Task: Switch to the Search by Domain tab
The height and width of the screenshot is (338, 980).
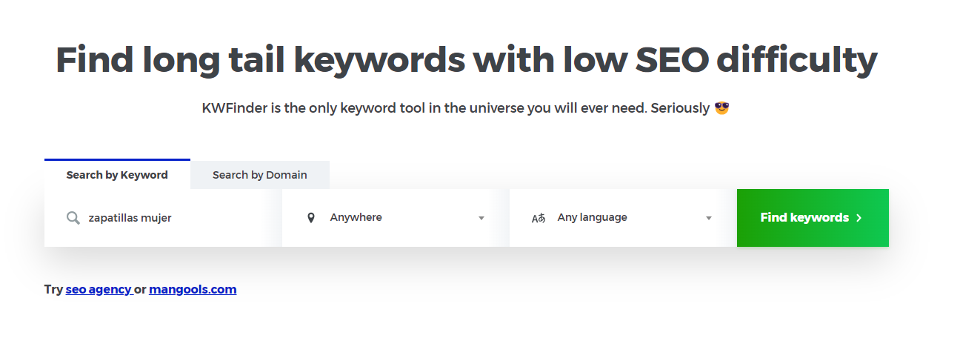Action: tap(260, 175)
